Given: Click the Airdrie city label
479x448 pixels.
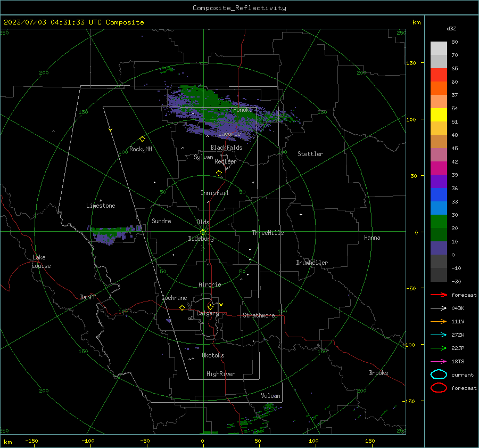Looking at the screenshot, I should click(x=210, y=284).
